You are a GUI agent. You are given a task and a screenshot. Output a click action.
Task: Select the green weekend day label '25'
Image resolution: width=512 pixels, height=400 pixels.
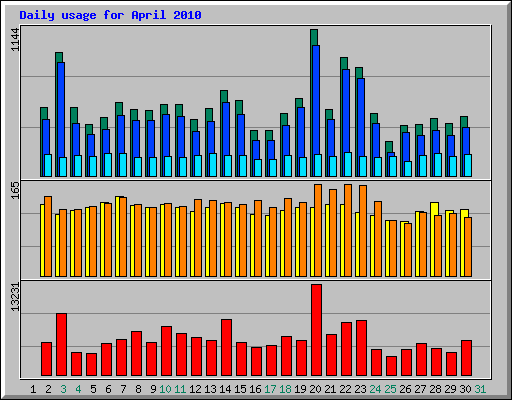coord(390,389)
